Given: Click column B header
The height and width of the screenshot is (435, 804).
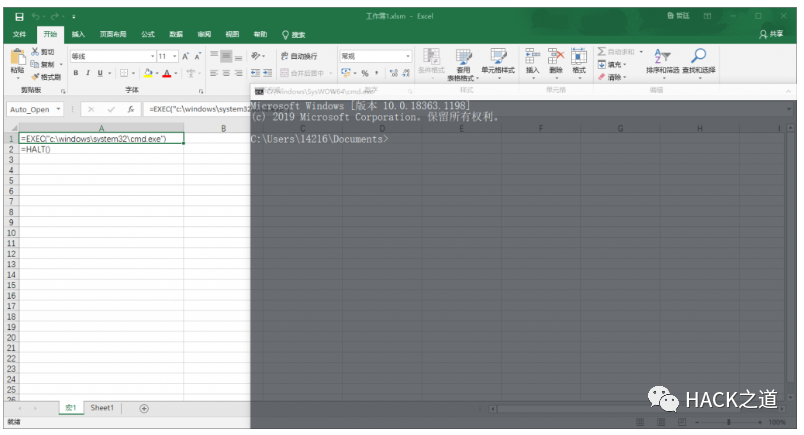Looking at the screenshot, I should point(223,128).
